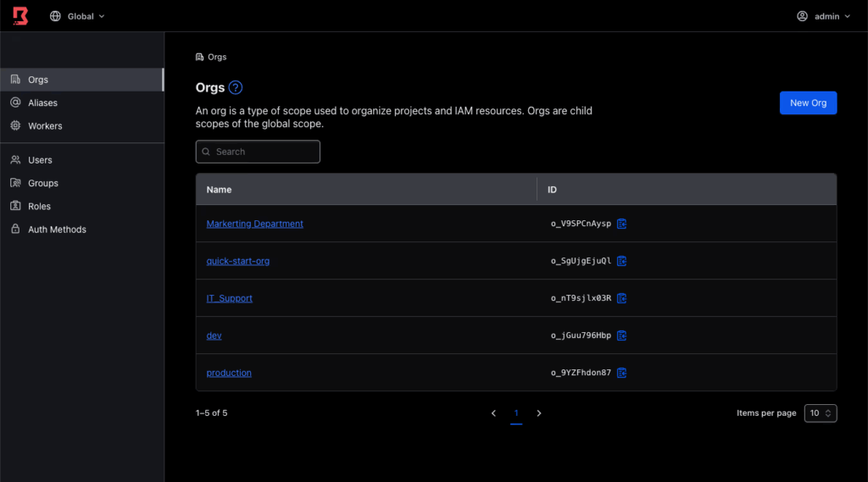Screen dimensions: 868x482
Task: Focus the Search orgs field
Action: click(x=258, y=152)
